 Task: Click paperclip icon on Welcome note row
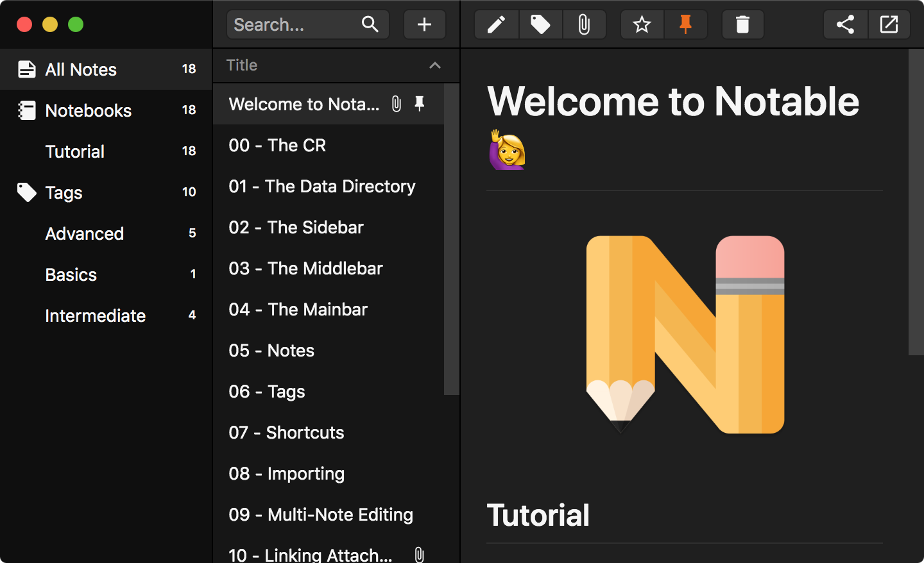pos(397,104)
